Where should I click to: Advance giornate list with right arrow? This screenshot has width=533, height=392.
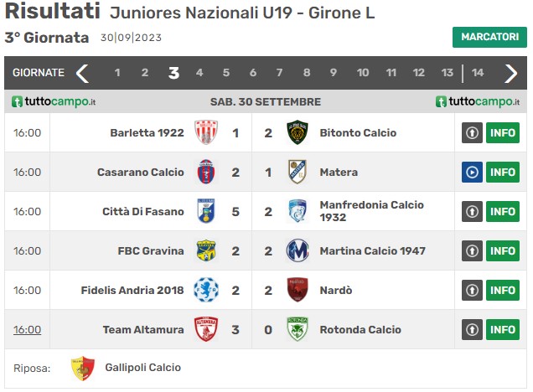[x=510, y=73]
